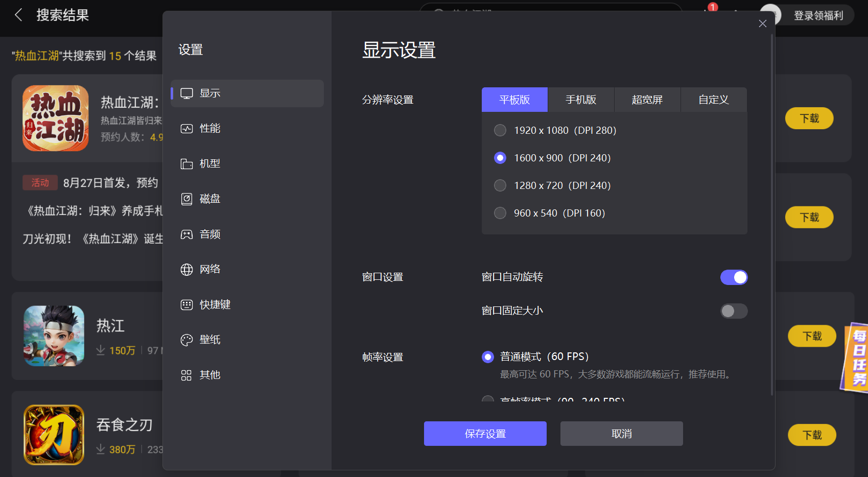This screenshot has width=868, height=477.
Task: Click the 机型 device model icon
Action: 186,164
